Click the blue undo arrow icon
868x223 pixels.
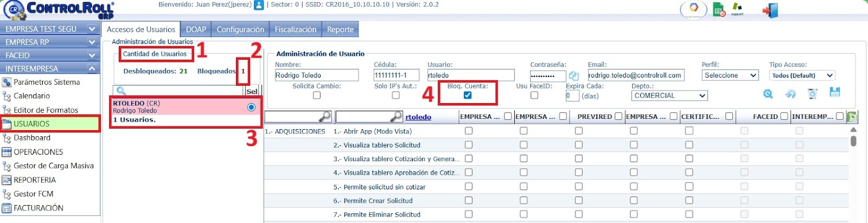click(790, 94)
